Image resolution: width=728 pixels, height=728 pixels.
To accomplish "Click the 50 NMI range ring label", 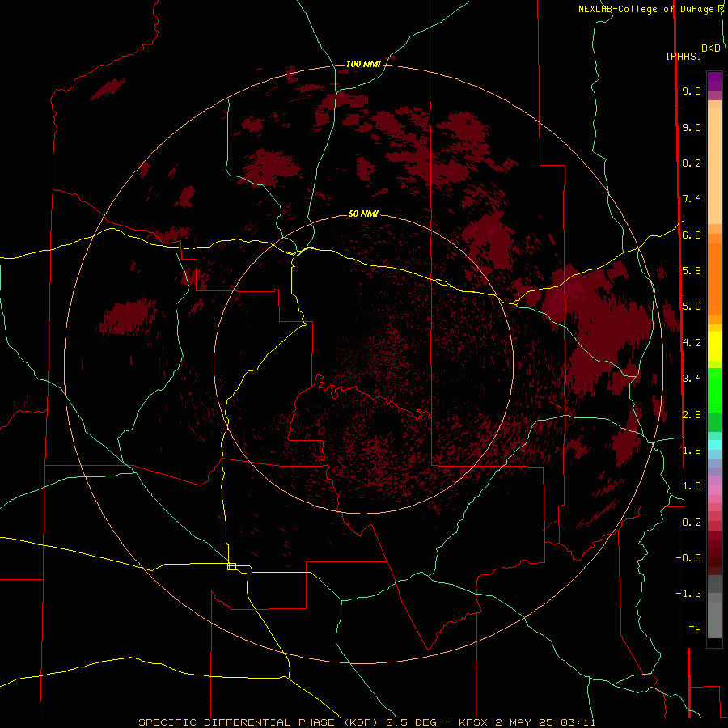I will point(363,214).
